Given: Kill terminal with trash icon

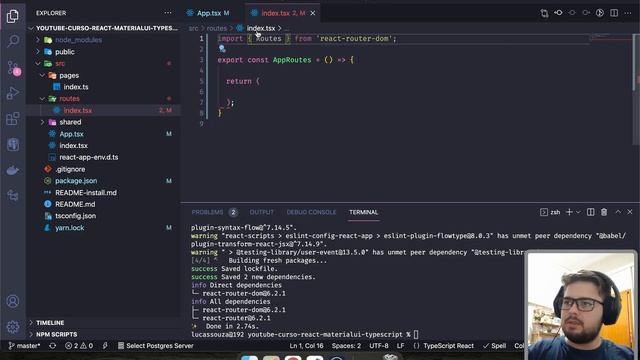Looking at the screenshot, I should click(x=604, y=212).
